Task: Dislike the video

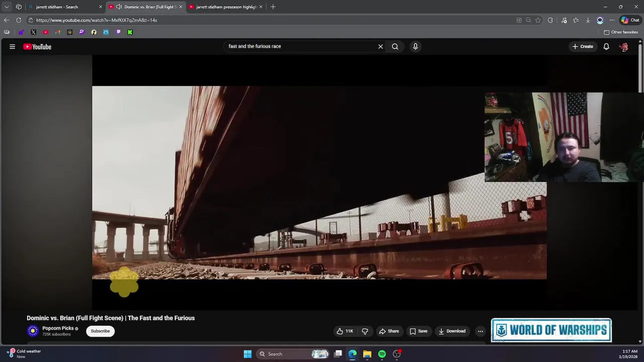Action: point(365,331)
